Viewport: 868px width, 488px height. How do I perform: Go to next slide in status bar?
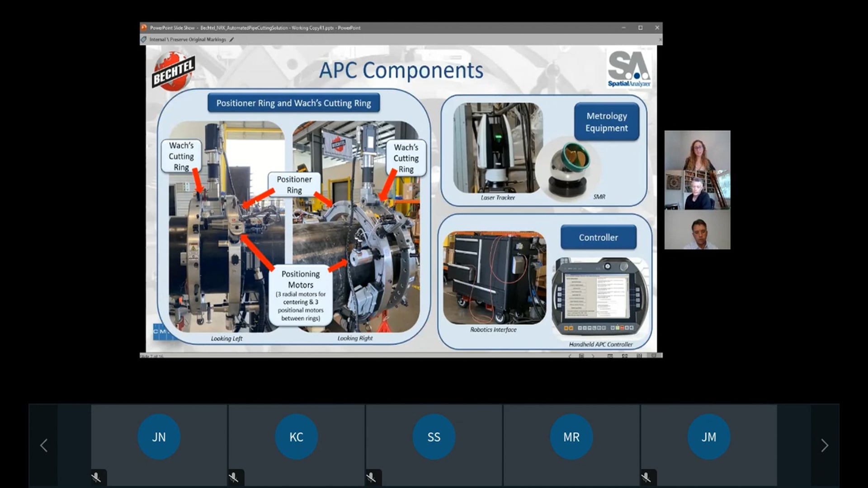[x=593, y=356]
